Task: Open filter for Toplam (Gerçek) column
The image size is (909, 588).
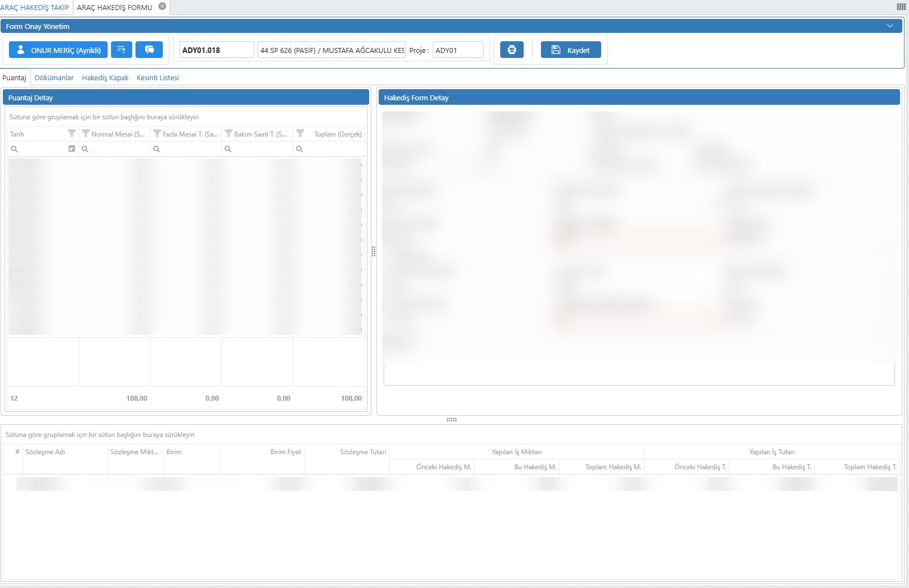Action: point(300,134)
